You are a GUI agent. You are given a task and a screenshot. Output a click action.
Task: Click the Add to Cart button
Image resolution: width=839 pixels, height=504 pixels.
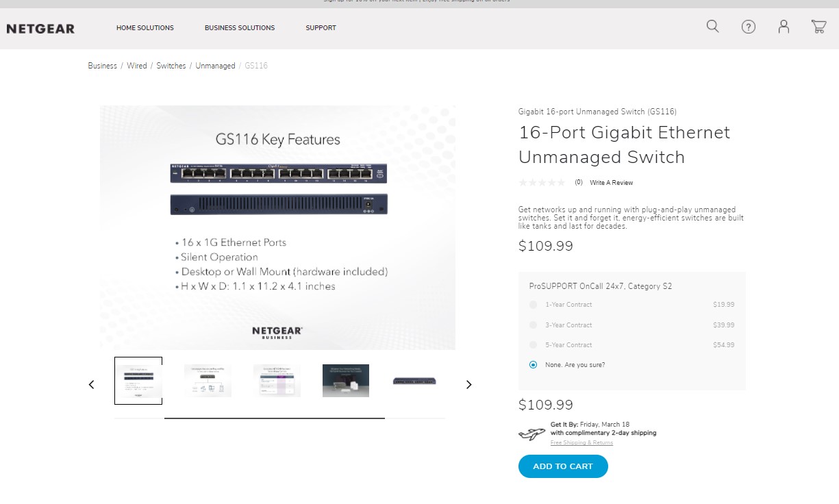click(563, 466)
